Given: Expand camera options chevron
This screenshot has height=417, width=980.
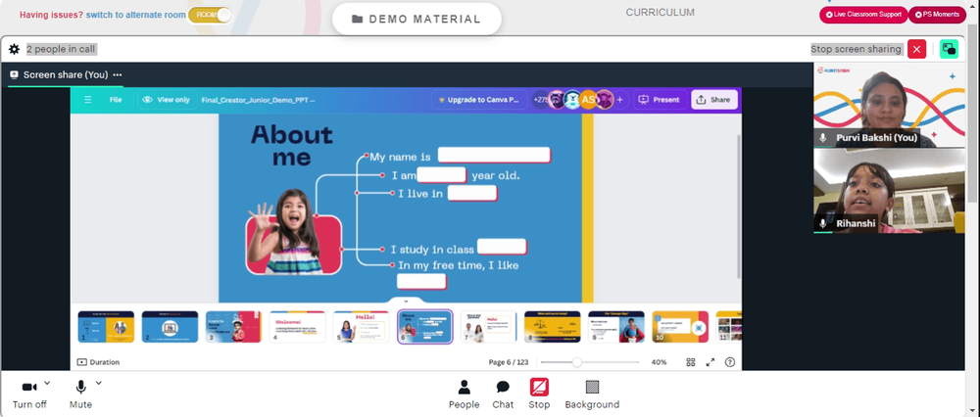Looking at the screenshot, I should [x=47, y=383].
